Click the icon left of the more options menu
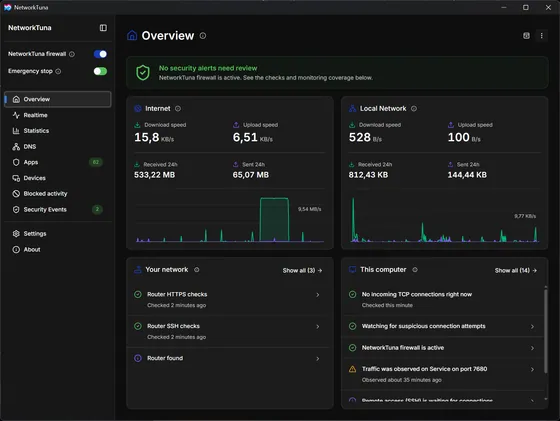Image resolution: width=560 pixels, height=421 pixels. click(526, 36)
